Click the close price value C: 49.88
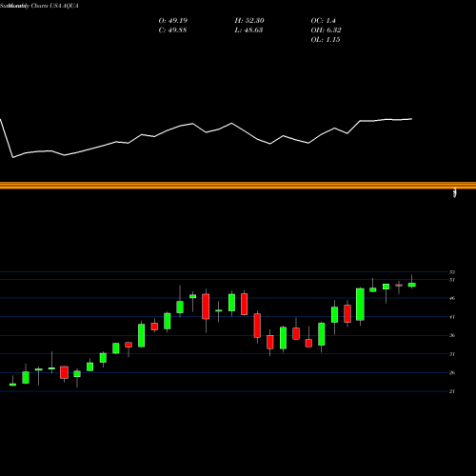This screenshot has height=476, width=476. [x=172, y=30]
